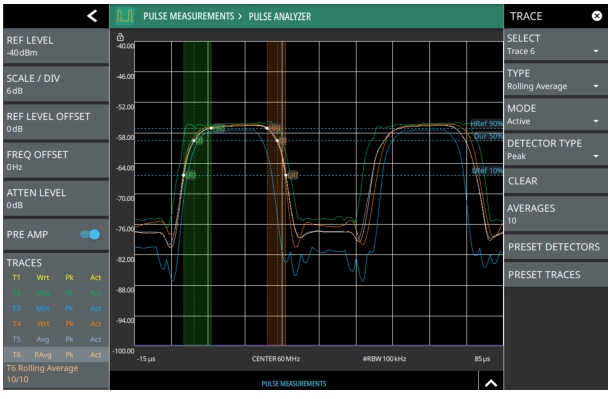Expand the bottom Pulse Measurements chevron
This screenshot has width=610, height=399.
click(x=491, y=383)
